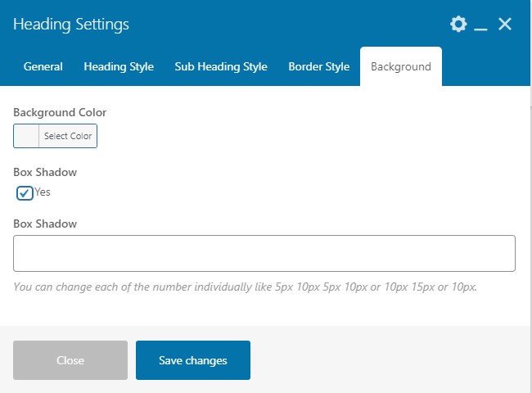
Task: Click the Background Color field label
Action: click(60, 112)
